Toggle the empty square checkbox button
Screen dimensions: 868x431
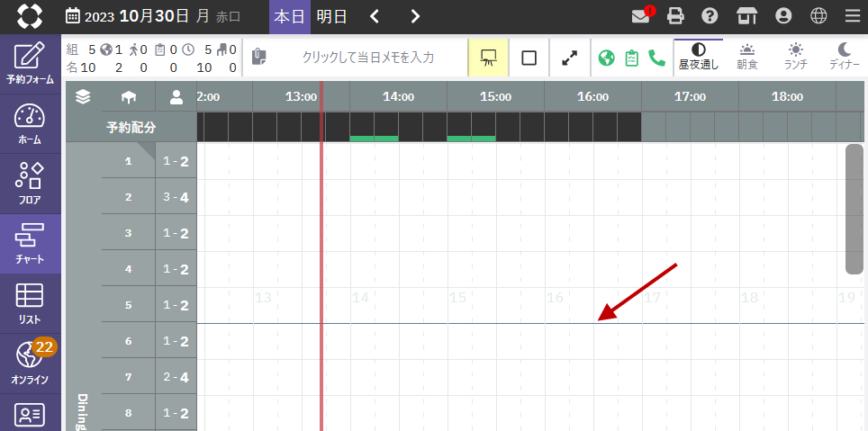coord(529,58)
